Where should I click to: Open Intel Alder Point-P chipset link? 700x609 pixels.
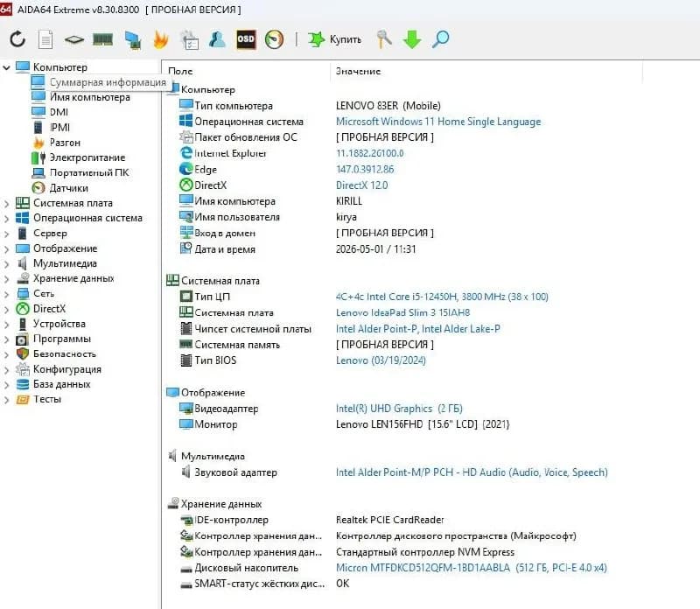pyautogui.click(x=418, y=329)
